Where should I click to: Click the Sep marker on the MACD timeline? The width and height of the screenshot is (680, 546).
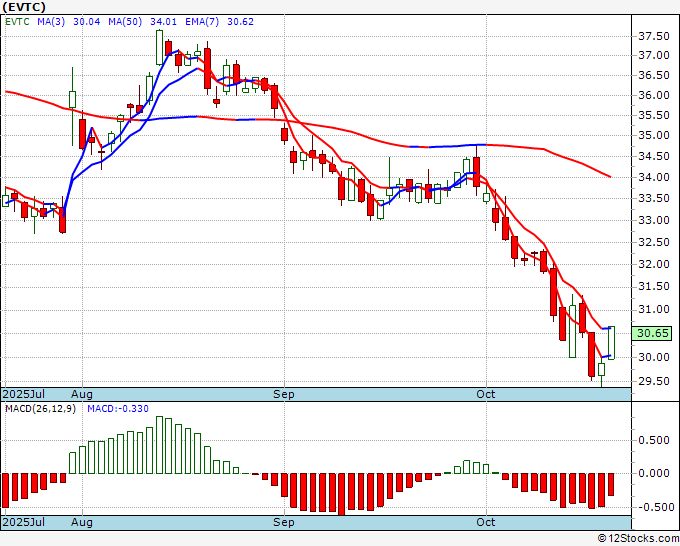pyautogui.click(x=285, y=522)
